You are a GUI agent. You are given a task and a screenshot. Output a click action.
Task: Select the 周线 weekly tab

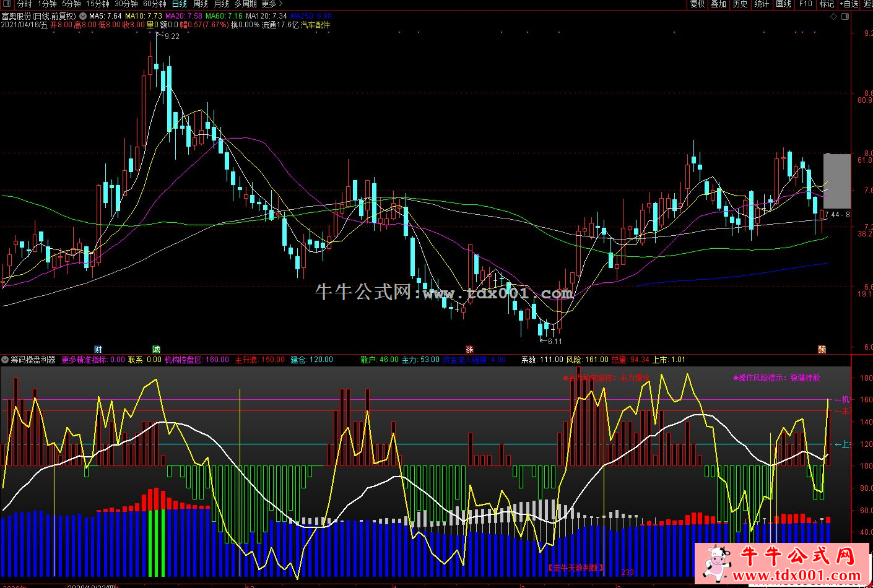pyautogui.click(x=201, y=4)
